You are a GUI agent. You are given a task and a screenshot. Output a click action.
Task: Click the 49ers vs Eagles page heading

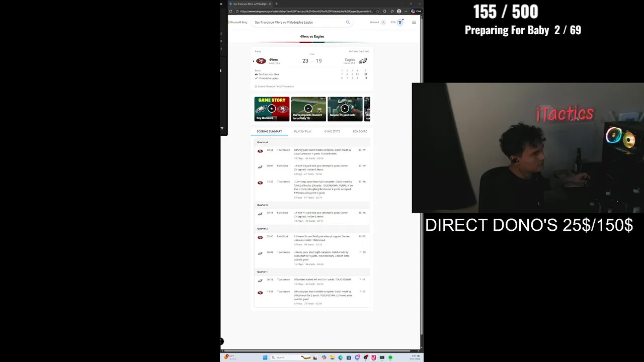(312, 36)
